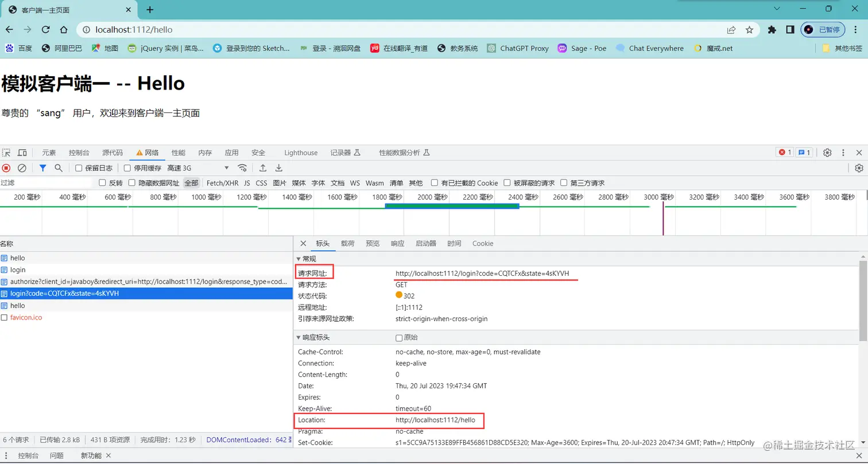The width and height of the screenshot is (868, 464).
Task: Check the 反转 filter option
Action: pyautogui.click(x=103, y=183)
